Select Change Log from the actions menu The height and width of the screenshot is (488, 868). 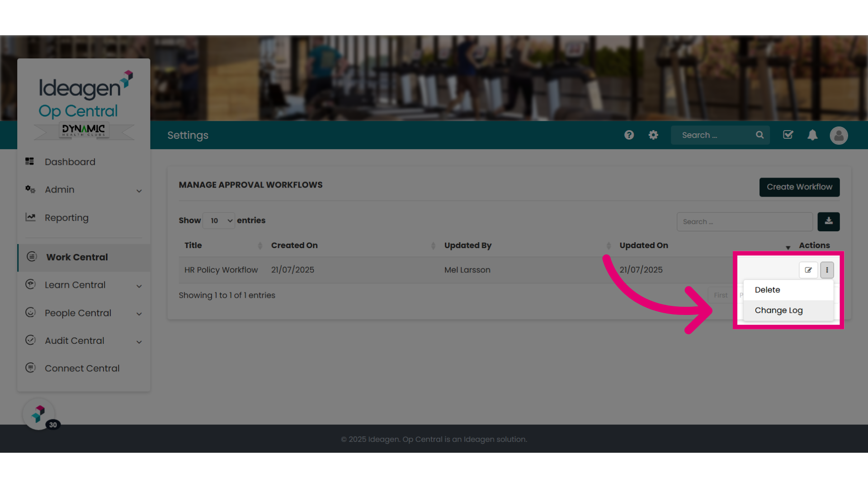click(788, 310)
